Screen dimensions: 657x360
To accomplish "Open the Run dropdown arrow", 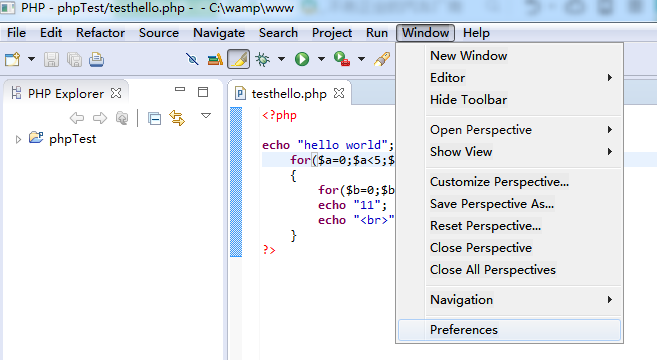I will [321, 59].
